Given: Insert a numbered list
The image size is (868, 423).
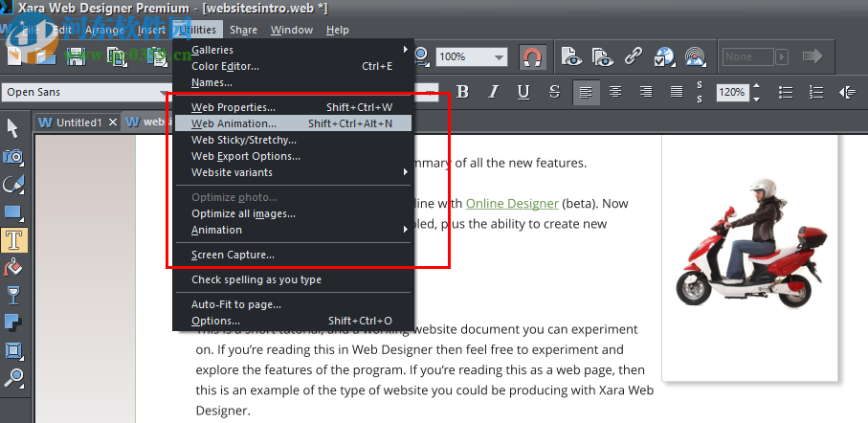Looking at the screenshot, I should coord(816,92).
